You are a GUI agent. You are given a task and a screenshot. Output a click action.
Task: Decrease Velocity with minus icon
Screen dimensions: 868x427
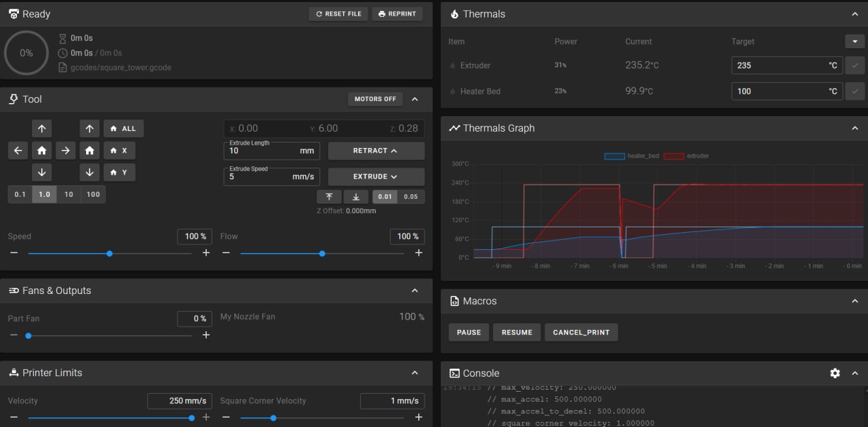14,417
